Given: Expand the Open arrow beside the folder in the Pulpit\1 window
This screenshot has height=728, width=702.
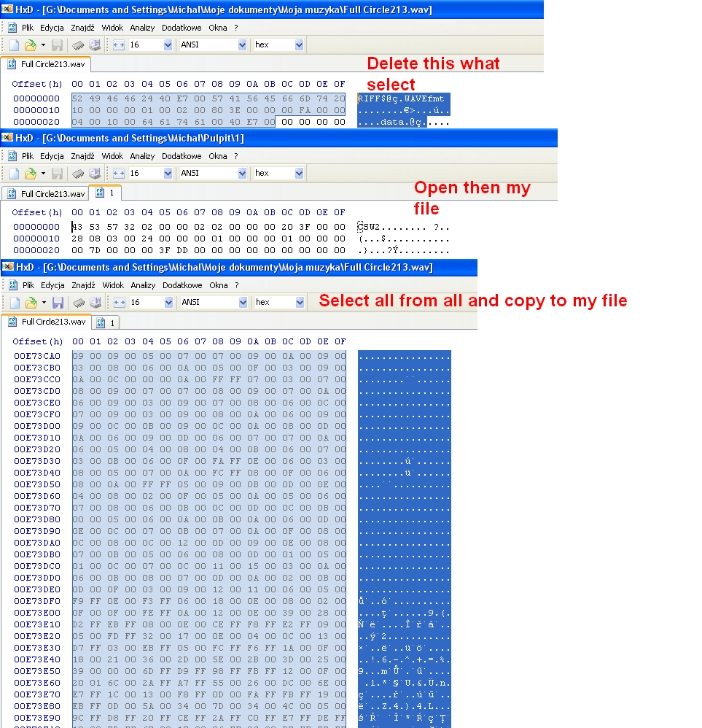Looking at the screenshot, I should (x=43, y=174).
